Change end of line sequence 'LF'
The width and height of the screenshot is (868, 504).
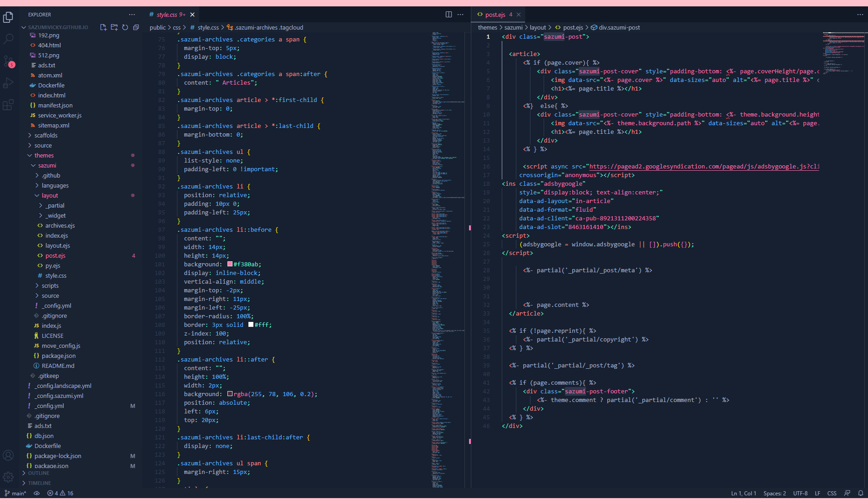click(x=818, y=493)
